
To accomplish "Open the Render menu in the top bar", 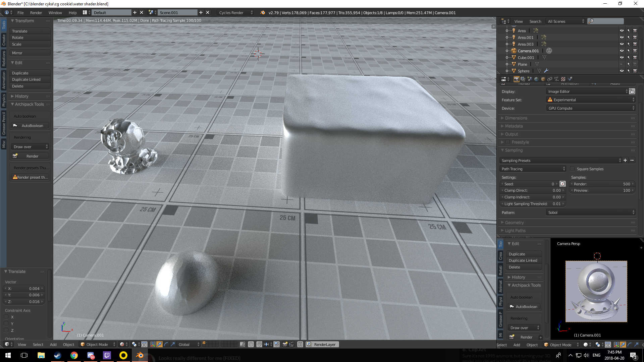I will (x=36, y=13).
